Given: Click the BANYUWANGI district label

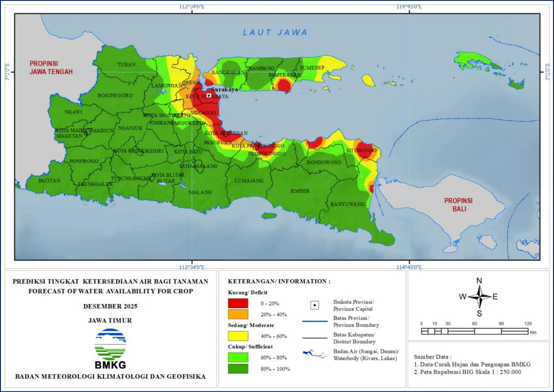Looking at the screenshot, I should pos(348,204).
